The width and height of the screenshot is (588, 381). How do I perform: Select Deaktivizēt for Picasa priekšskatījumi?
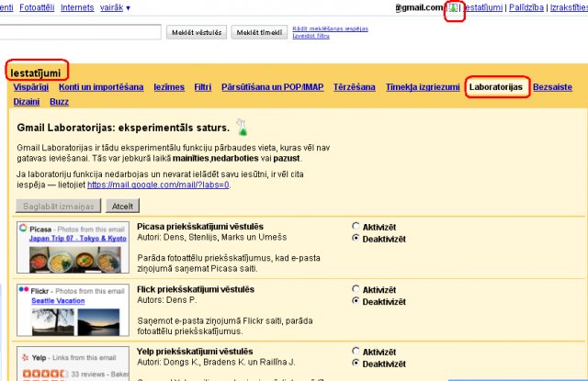point(356,238)
